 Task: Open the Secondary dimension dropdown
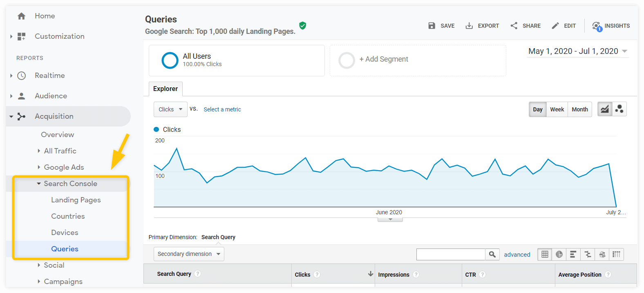tap(189, 254)
